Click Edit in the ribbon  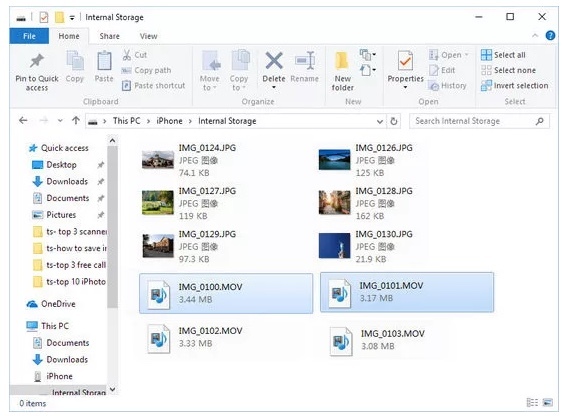[x=442, y=70]
